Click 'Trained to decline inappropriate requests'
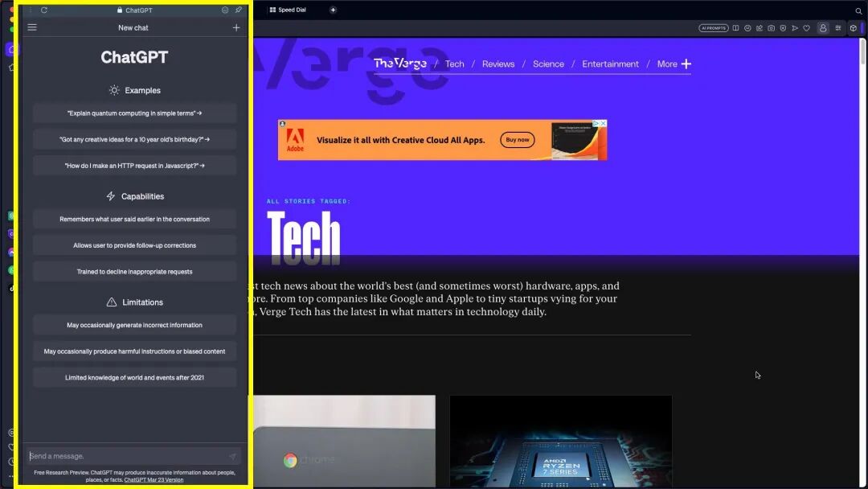This screenshot has width=868, height=489. click(134, 272)
